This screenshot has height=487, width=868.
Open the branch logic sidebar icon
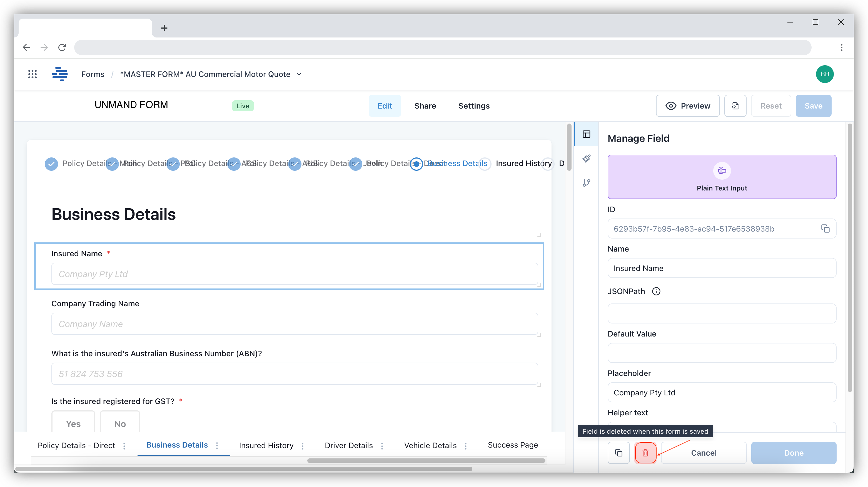[587, 183]
